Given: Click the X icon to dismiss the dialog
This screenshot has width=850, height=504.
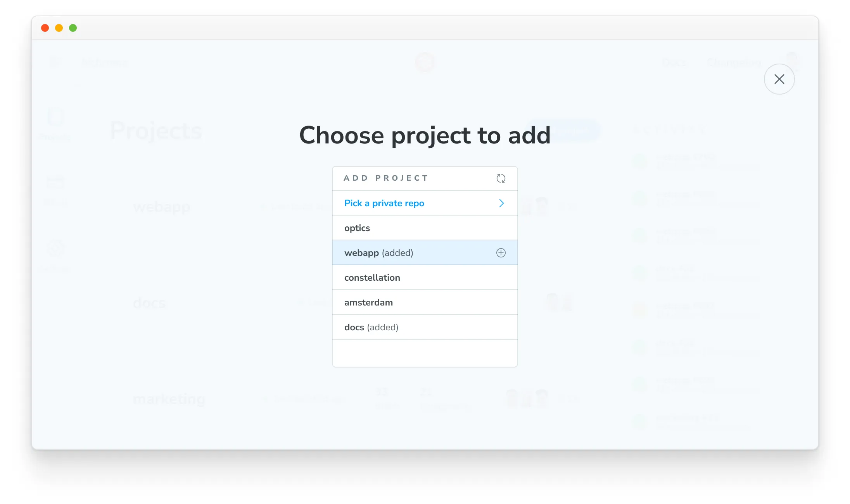Looking at the screenshot, I should [779, 79].
